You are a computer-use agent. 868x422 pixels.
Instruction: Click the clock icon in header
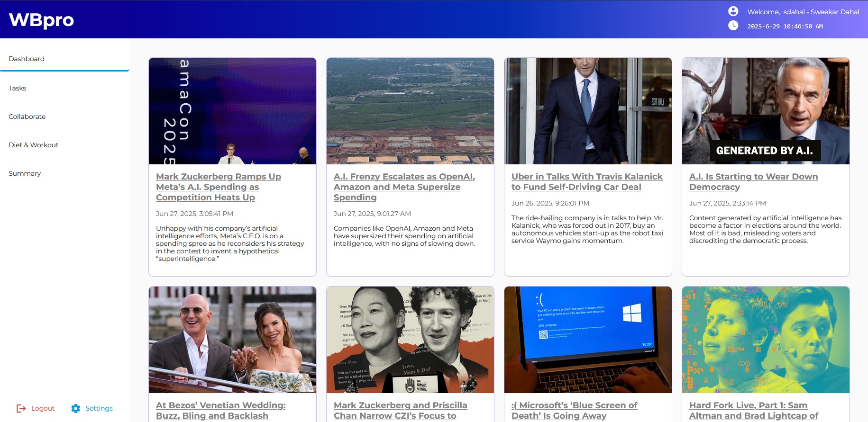pyautogui.click(x=733, y=26)
